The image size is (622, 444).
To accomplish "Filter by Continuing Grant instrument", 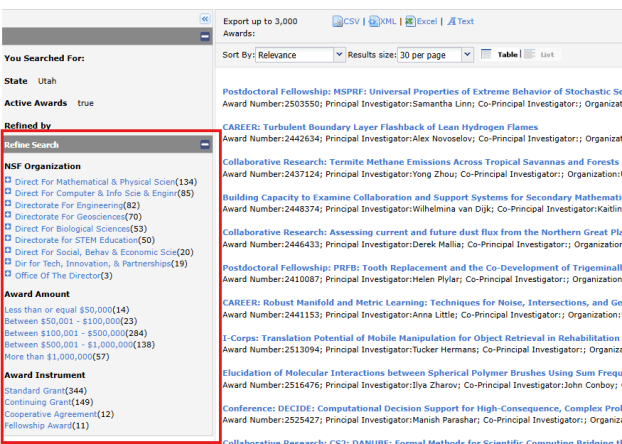I will coord(38,402).
